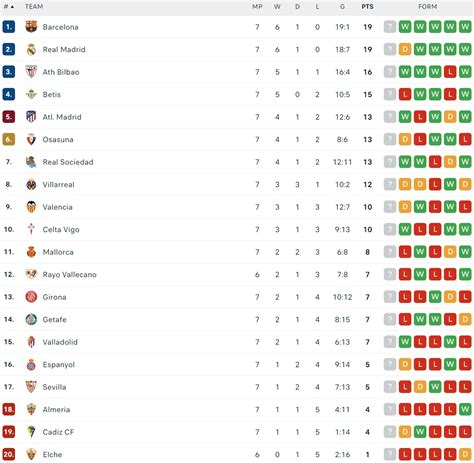Click Barcelona's grey upcoming match question box
The height and width of the screenshot is (463, 474).
coord(390,27)
